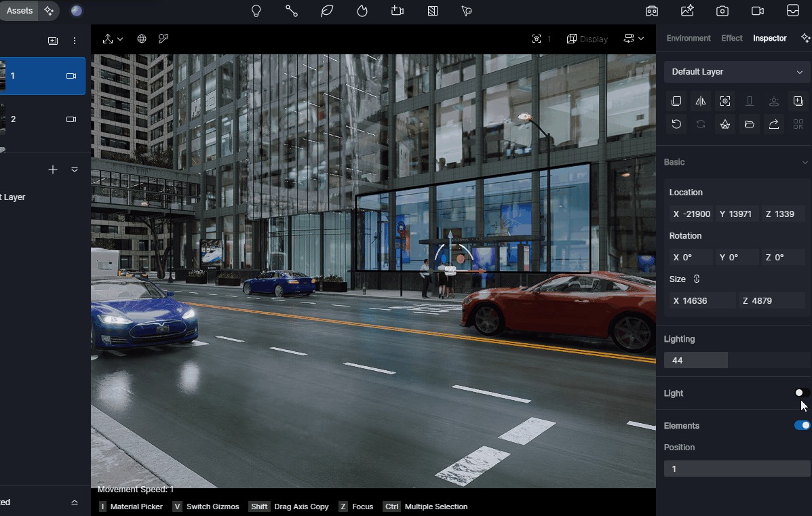This screenshot has width=812, height=516.
Task: Click camera icon on scene 1
Action: click(x=71, y=76)
